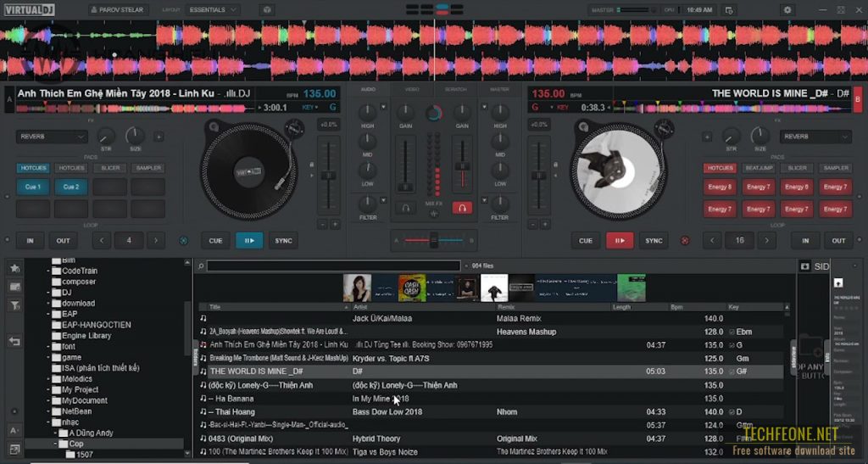Click the search magnifier icon
868x464 pixels.
[201, 266]
